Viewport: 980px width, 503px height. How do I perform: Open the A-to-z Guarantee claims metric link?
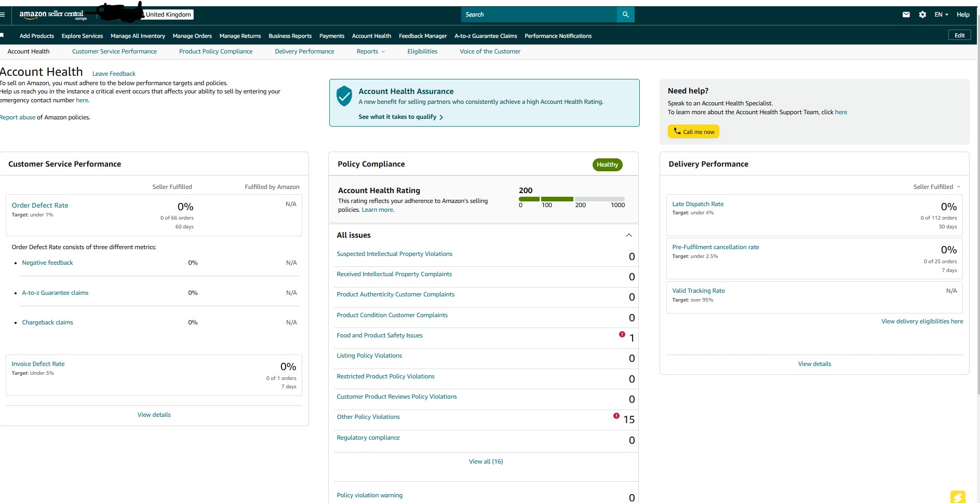55,293
